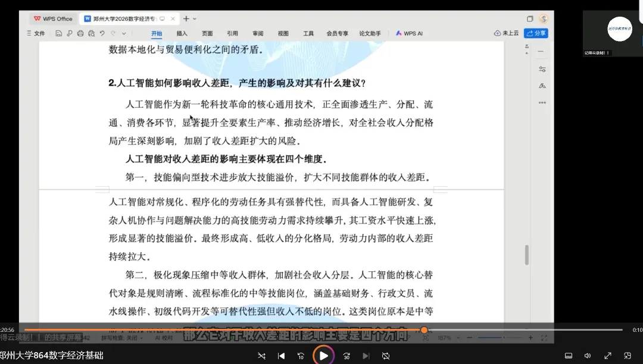Add a new tab with the plus icon
The width and height of the screenshot is (643, 364).
pyautogui.click(x=186, y=19)
